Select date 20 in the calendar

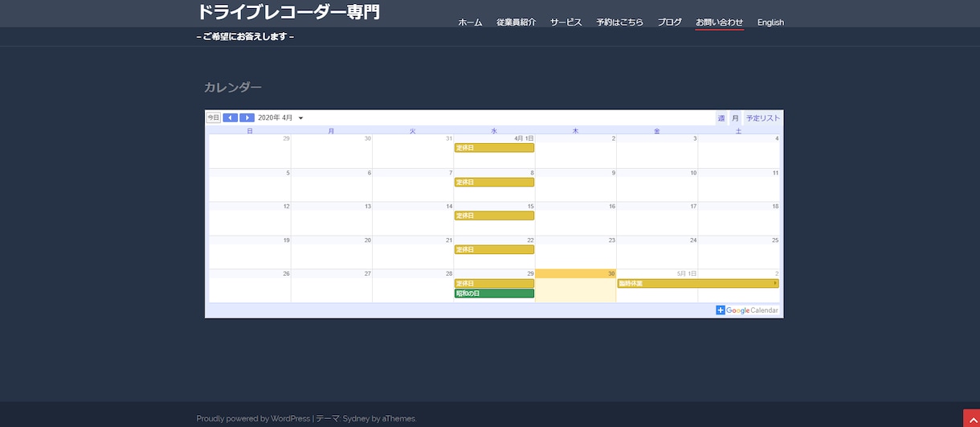[367, 240]
